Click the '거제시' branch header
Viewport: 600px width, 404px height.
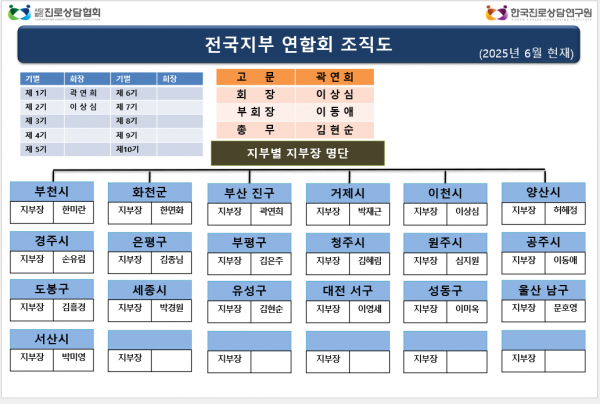348,193
